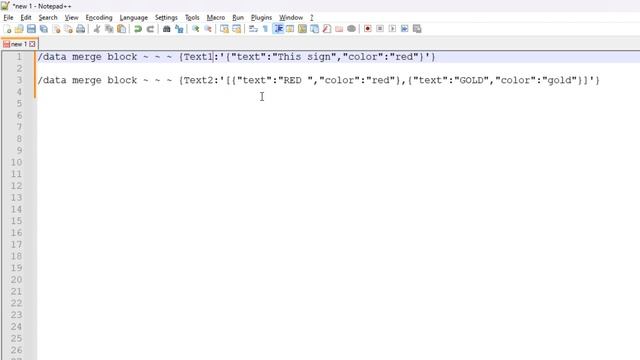Click "This sign" text in line 1
This screenshot has width=640, height=360.
304,57
